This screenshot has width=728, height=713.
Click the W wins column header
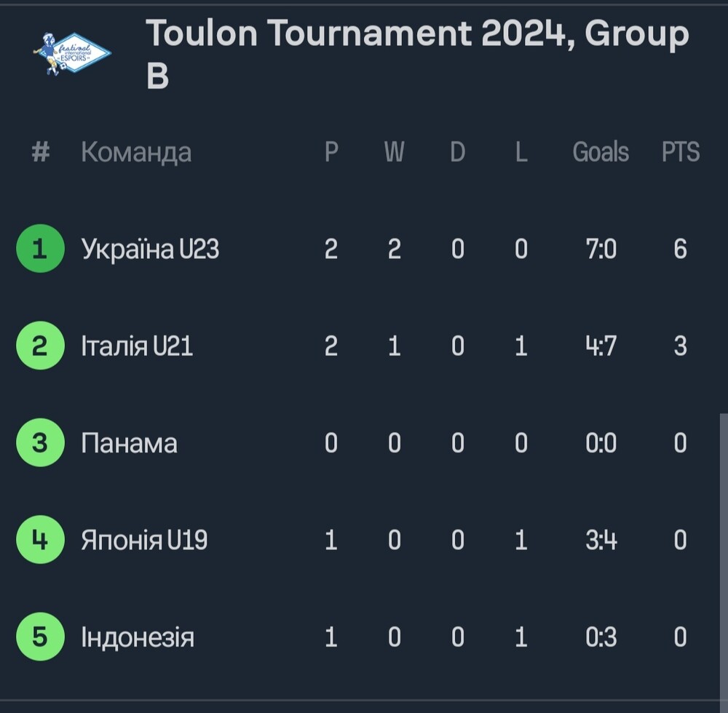394,151
